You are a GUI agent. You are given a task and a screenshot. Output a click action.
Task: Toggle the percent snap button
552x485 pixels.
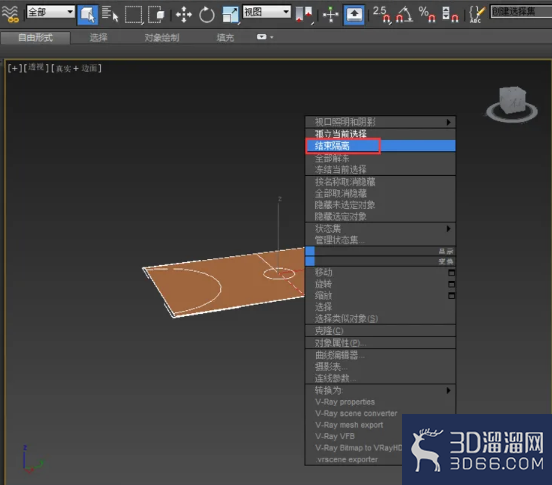pyautogui.click(x=427, y=15)
